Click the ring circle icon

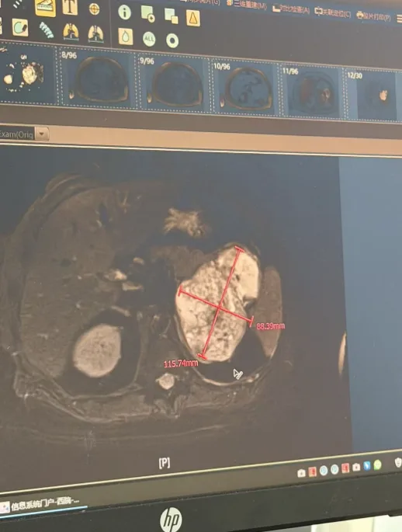point(172,40)
